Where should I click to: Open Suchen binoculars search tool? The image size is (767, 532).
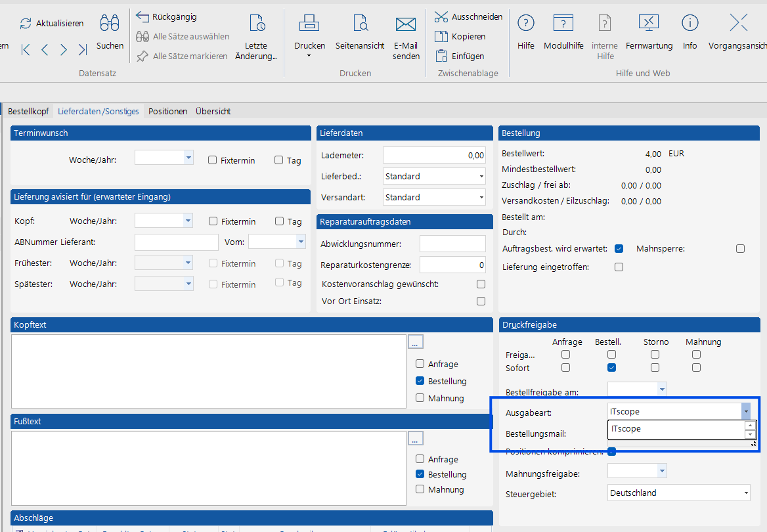110,24
